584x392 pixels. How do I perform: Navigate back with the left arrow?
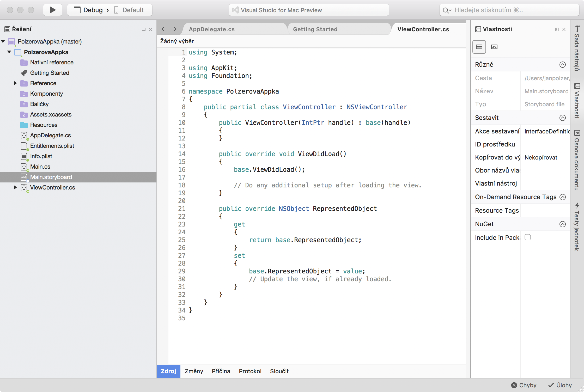pos(163,29)
